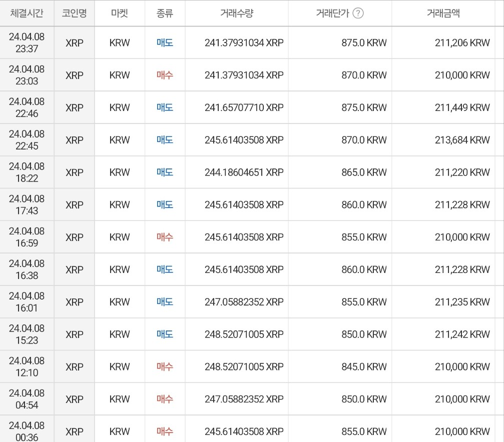Select the 24.04.08 15:23 timestamp cell
Viewport: 504px width, 442px height.
coord(27,334)
